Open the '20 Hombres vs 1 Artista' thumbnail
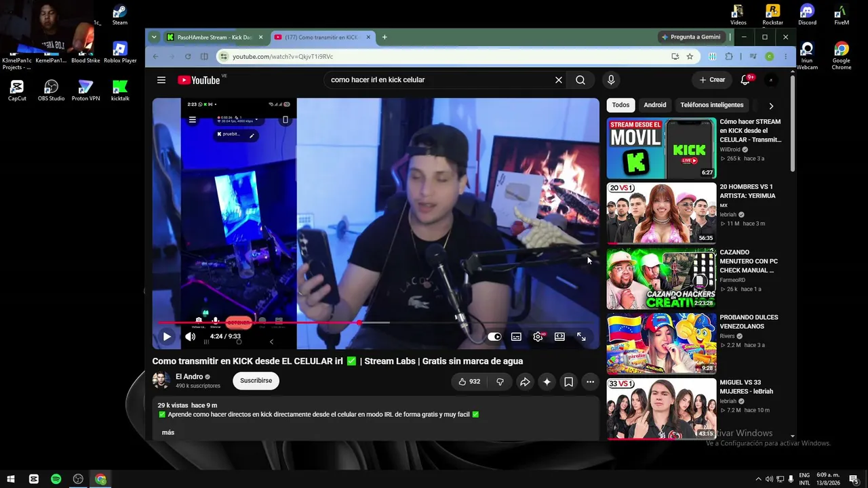Viewport: 868px width, 488px height. 661,213
